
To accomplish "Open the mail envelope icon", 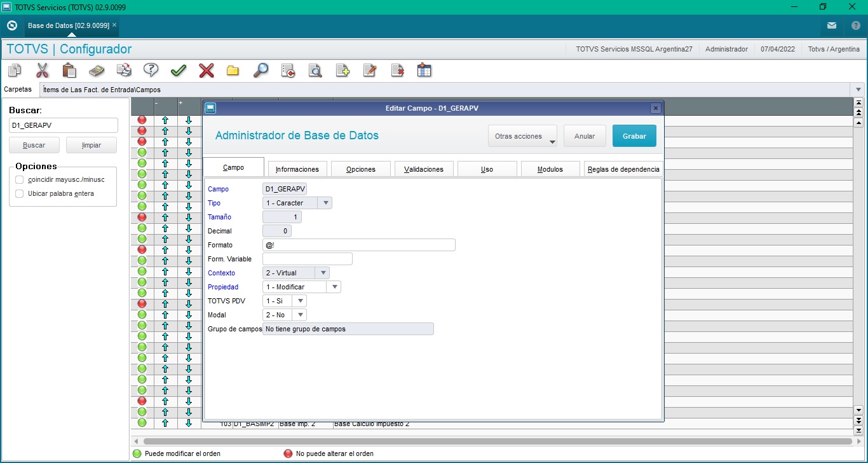I will tap(832, 25).
